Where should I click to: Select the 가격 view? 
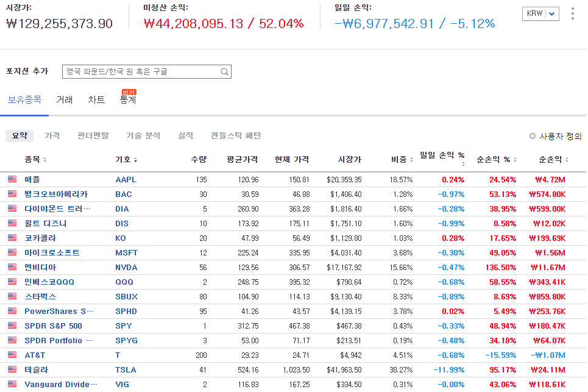52,136
